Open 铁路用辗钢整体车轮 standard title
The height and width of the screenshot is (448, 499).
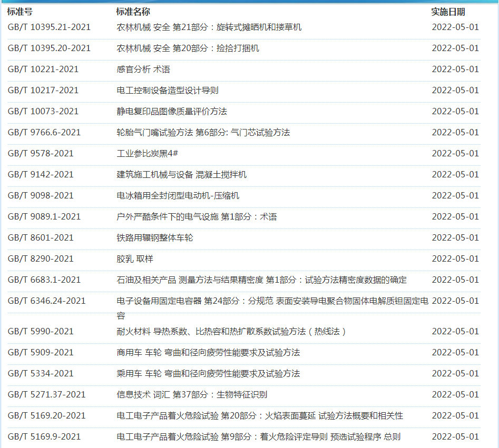155,237
